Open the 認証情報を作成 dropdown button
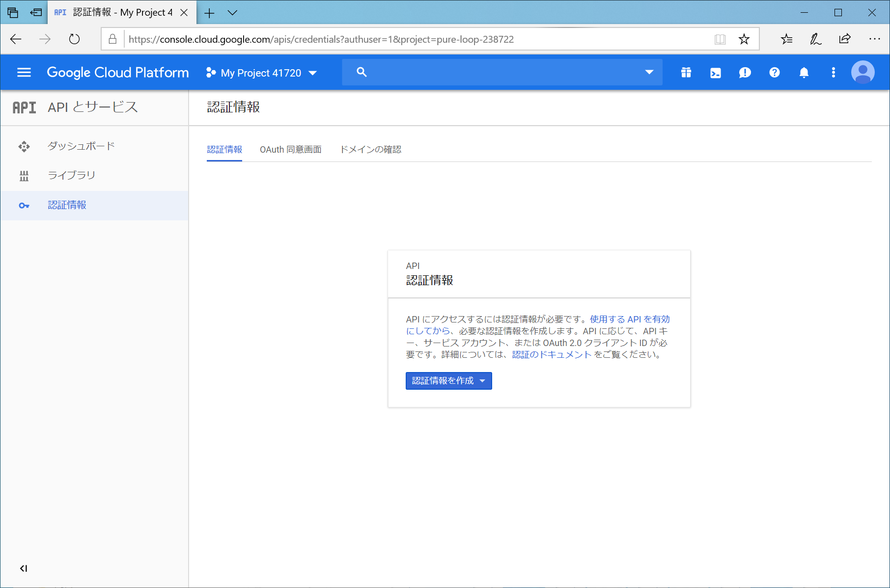The height and width of the screenshot is (588, 890). (x=449, y=381)
